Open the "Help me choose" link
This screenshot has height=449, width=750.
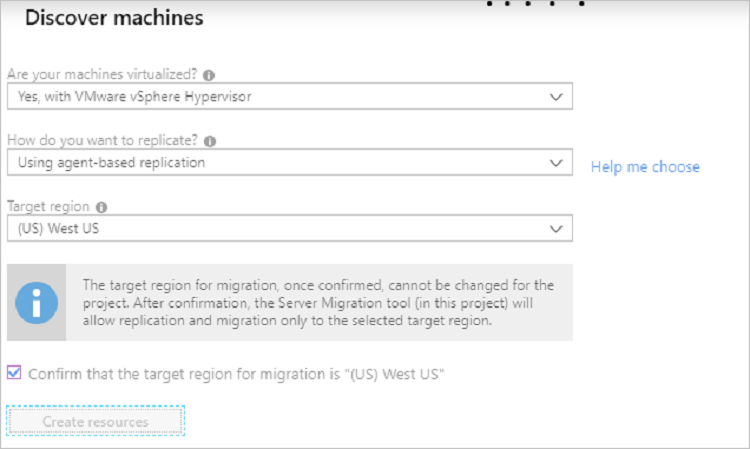click(x=645, y=167)
